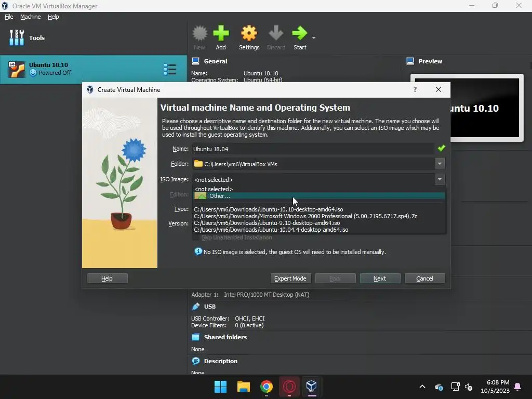Viewport: 532px width, 399px height.
Task: Open Opera browser from taskbar
Action: (x=289, y=387)
